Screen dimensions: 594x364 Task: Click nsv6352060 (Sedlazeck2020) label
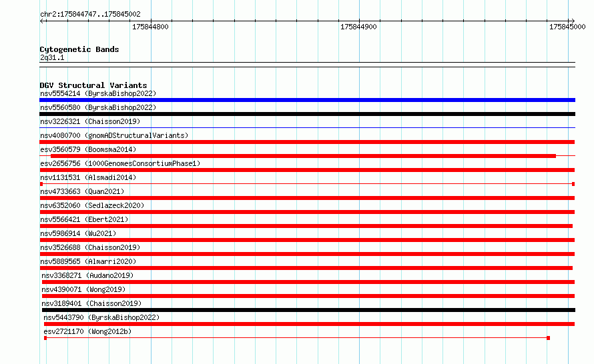pyautogui.click(x=92, y=205)
